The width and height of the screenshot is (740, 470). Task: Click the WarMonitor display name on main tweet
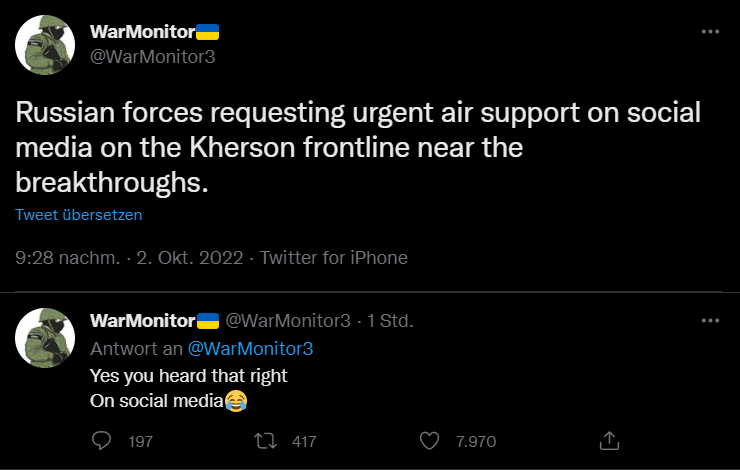coord(140,32)
